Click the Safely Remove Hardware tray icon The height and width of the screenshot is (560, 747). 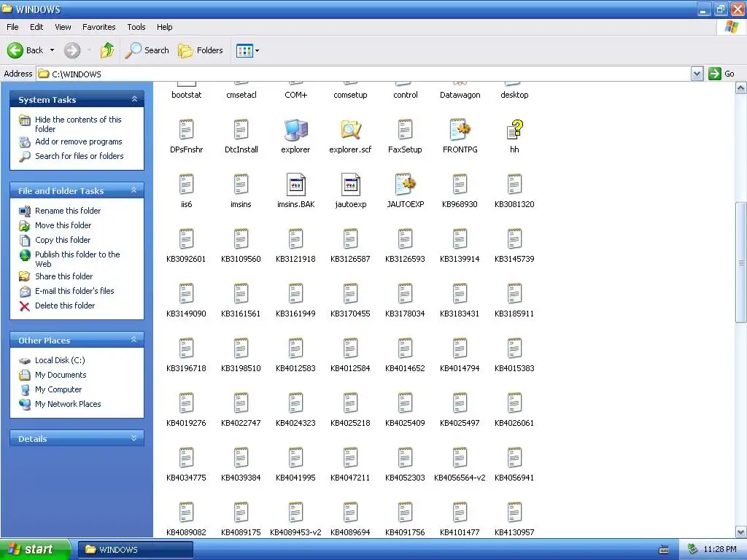coord(692,550)
